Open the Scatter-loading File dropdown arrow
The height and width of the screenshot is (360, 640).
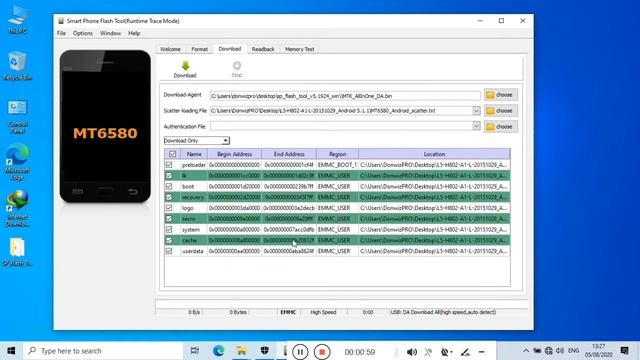[476, 111]
